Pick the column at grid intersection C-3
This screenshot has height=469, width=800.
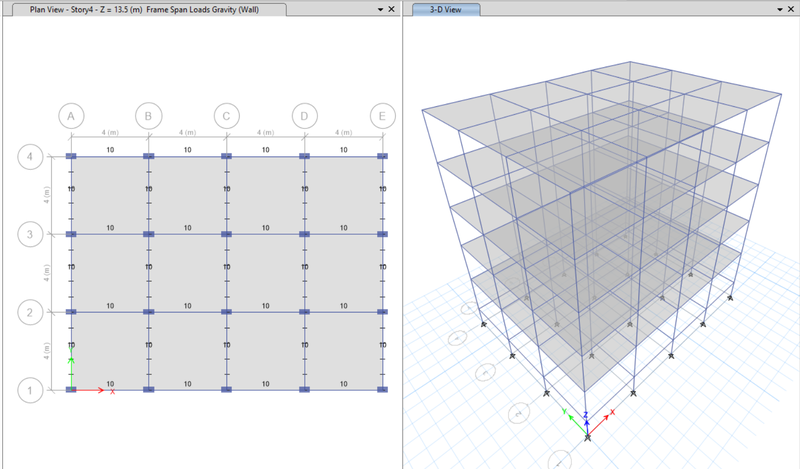pos(227,234)
